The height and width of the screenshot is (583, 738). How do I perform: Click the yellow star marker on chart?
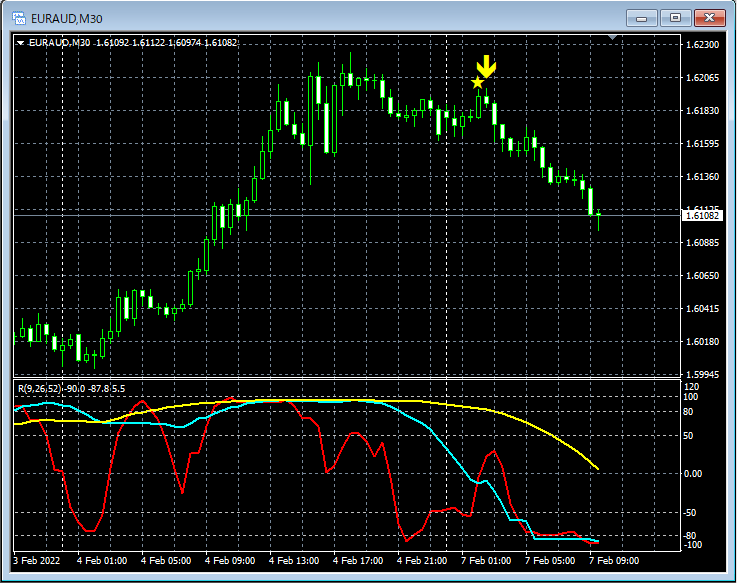pos(477,83)
